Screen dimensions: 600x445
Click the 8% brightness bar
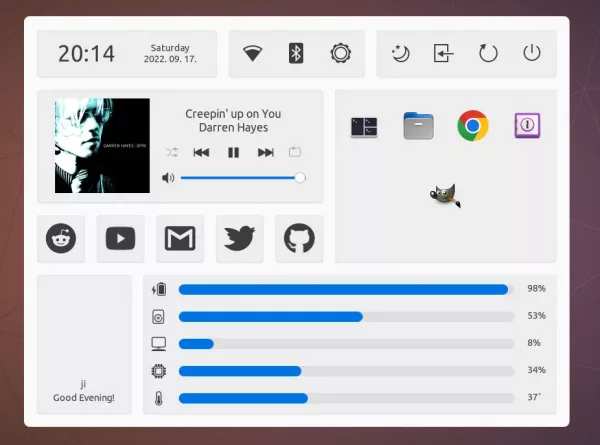346,344
